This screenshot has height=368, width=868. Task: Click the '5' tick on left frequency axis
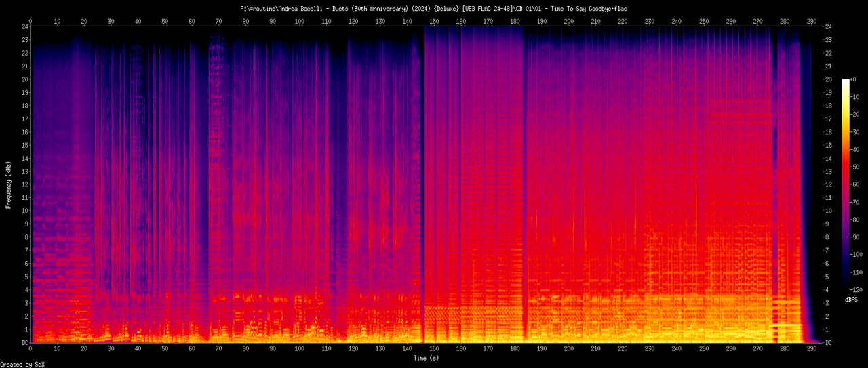pos(26,277)
